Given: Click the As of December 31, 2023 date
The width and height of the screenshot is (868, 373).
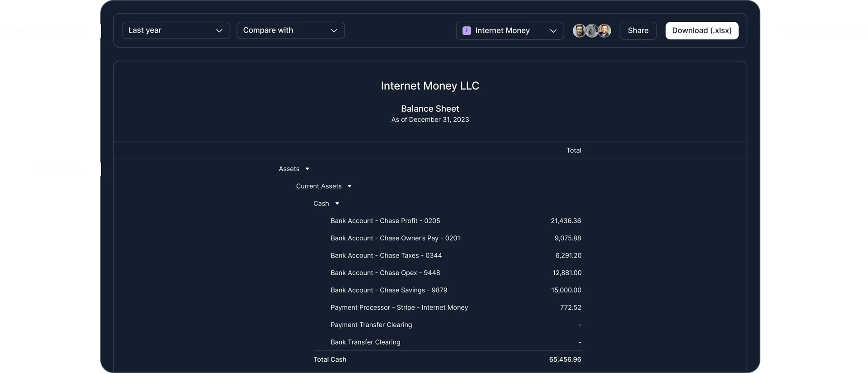Looking at the screenshot, I should coord(430,120).
